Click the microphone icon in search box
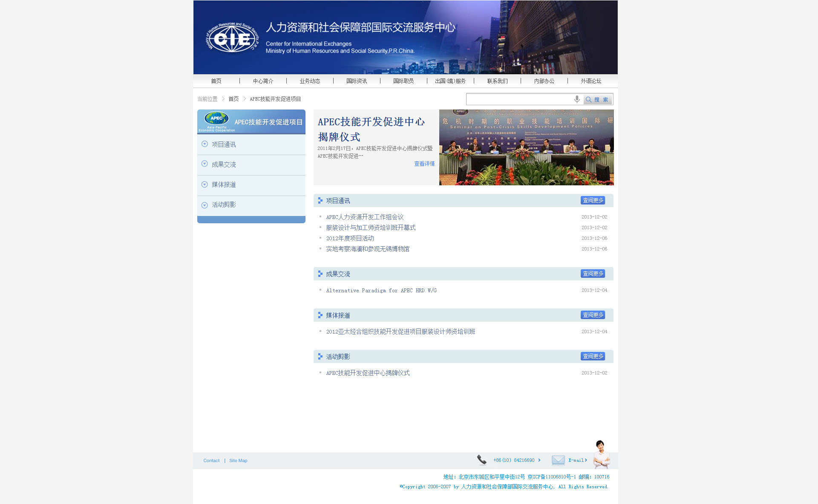Image resolution: width=818 pixels, height=504 pixels. click(x=577, y=99)
